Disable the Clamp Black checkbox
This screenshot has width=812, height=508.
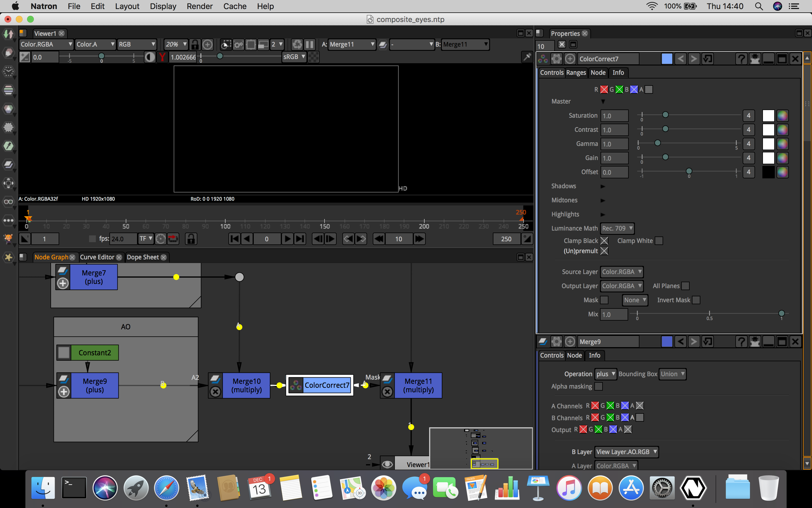point(604,241)
